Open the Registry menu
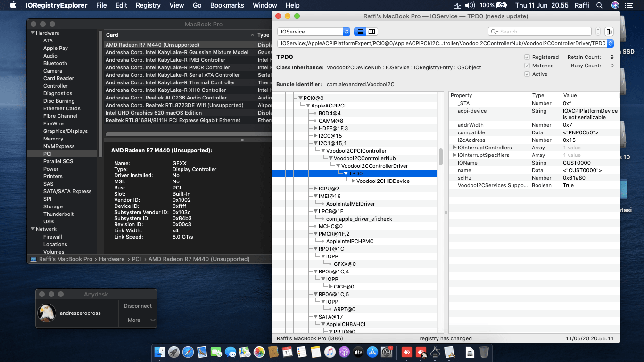 [148, 5]
